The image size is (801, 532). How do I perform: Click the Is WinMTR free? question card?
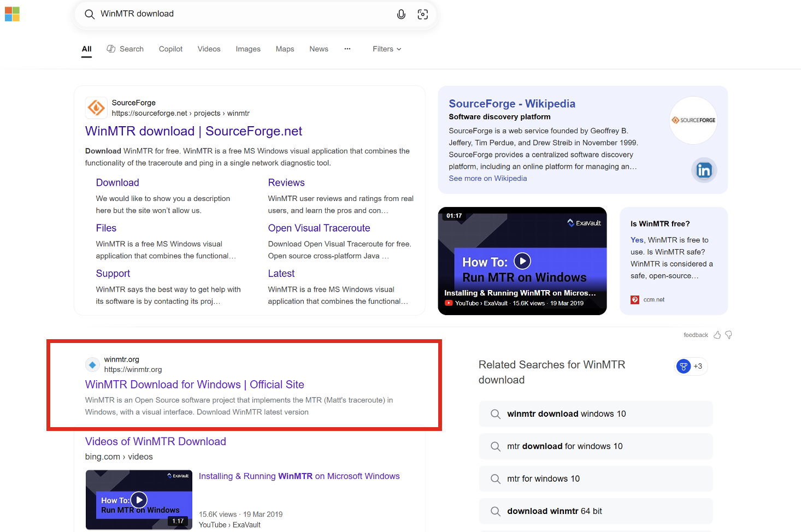click(674, 261)
